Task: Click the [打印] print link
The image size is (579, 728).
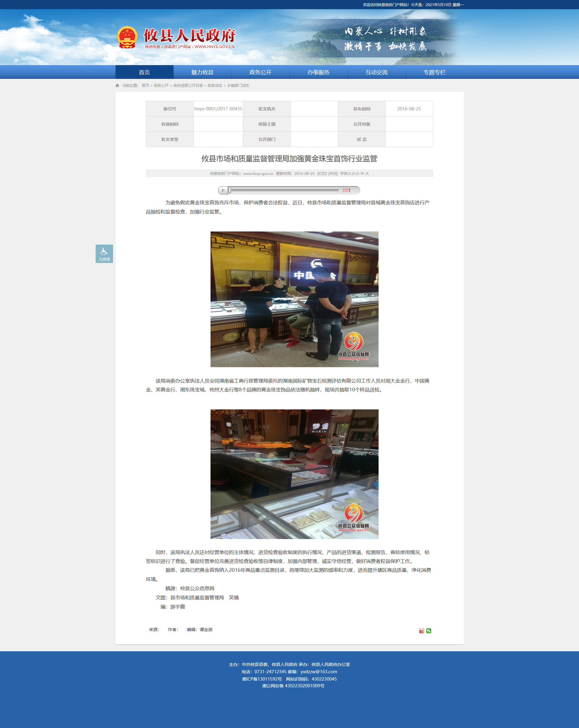Action: (322, 174)
